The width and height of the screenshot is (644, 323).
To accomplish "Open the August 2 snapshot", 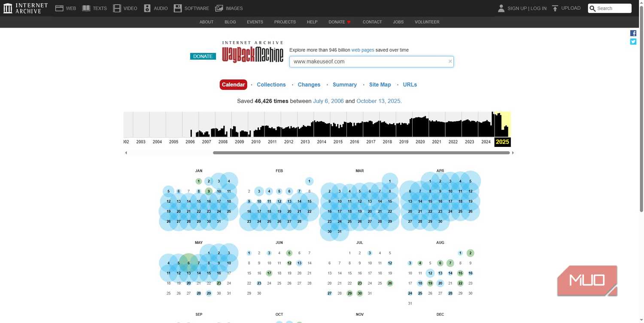I will click(471, 253).
